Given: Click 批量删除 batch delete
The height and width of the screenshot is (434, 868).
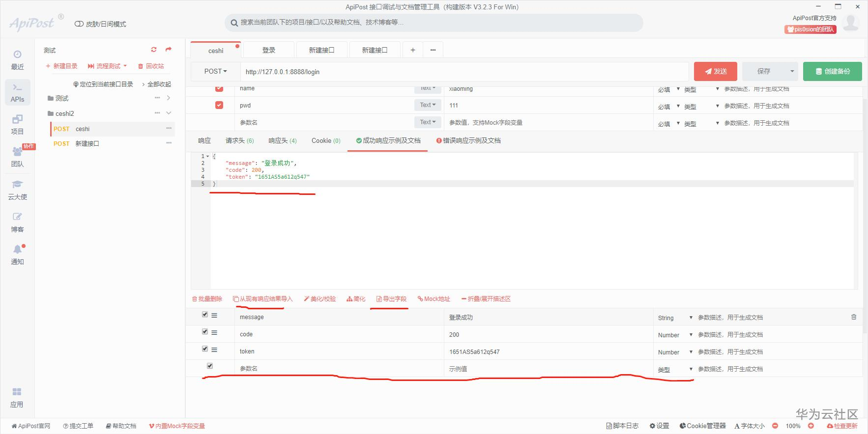Looking at the screenshot, I should pyautogui.click(x=207, y=298).
